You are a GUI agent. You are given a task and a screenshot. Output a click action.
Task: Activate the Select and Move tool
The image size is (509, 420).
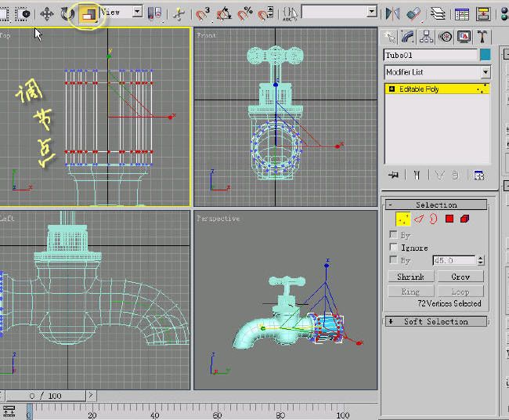(x=47, y=13)
